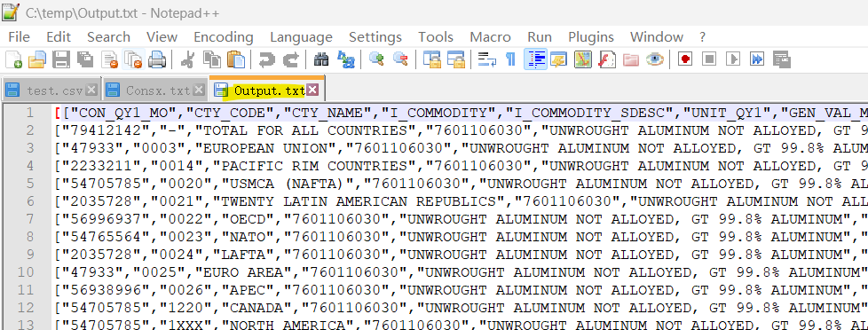The height and width of the screenshot is (330, 868).
Task: Open the Plugins menu
Action: [x=591, y=37]
